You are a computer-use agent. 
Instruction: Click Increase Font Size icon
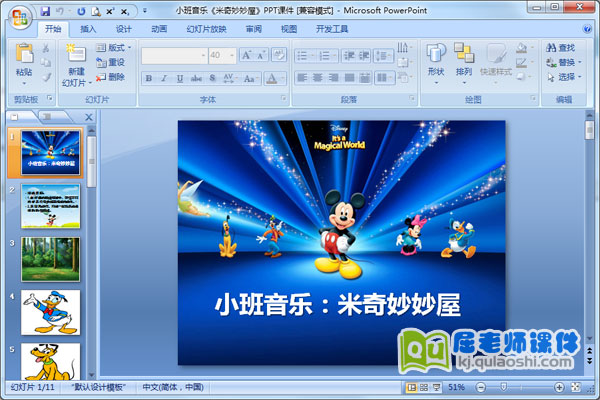click(x=246, y=56)
